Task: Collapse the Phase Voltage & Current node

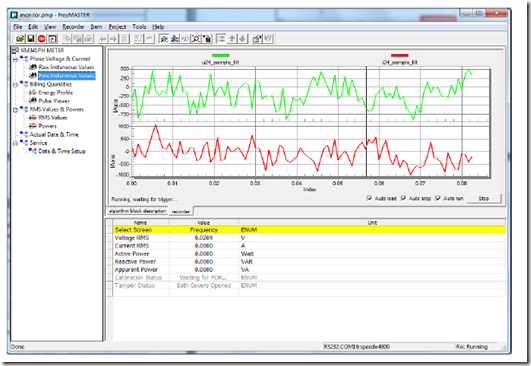Action: pos(16,59)
